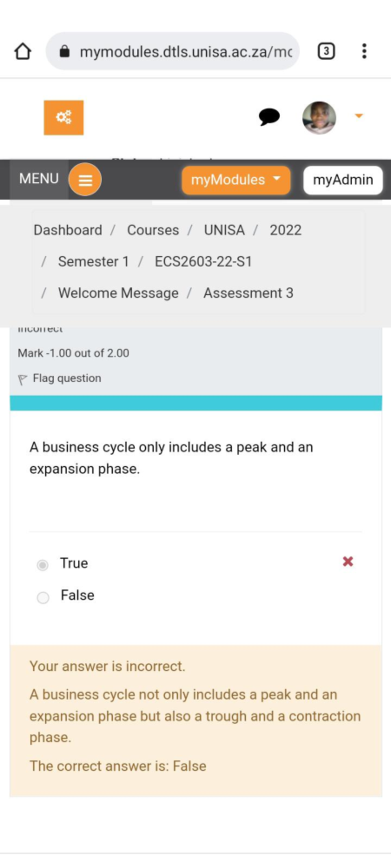Click the myAdmin button
Screen dimensions: 391x868
[343, 180]
